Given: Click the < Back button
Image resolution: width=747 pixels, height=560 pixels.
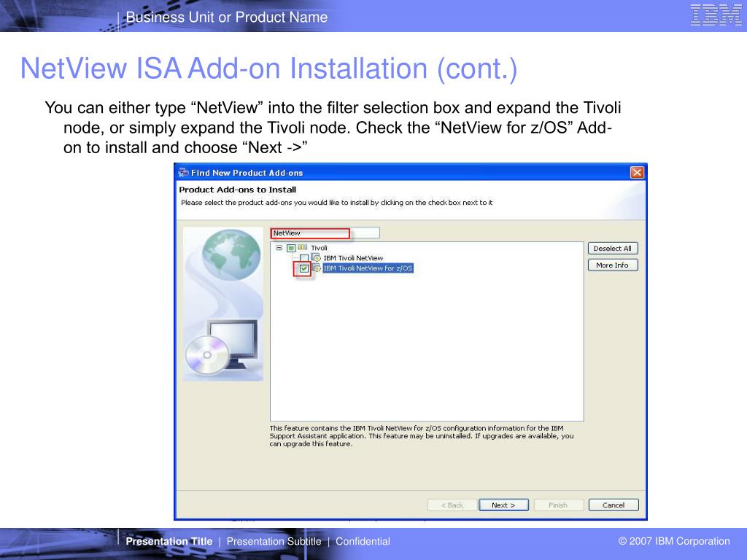Looking at the screenshot, I should (x=452, y=505).
